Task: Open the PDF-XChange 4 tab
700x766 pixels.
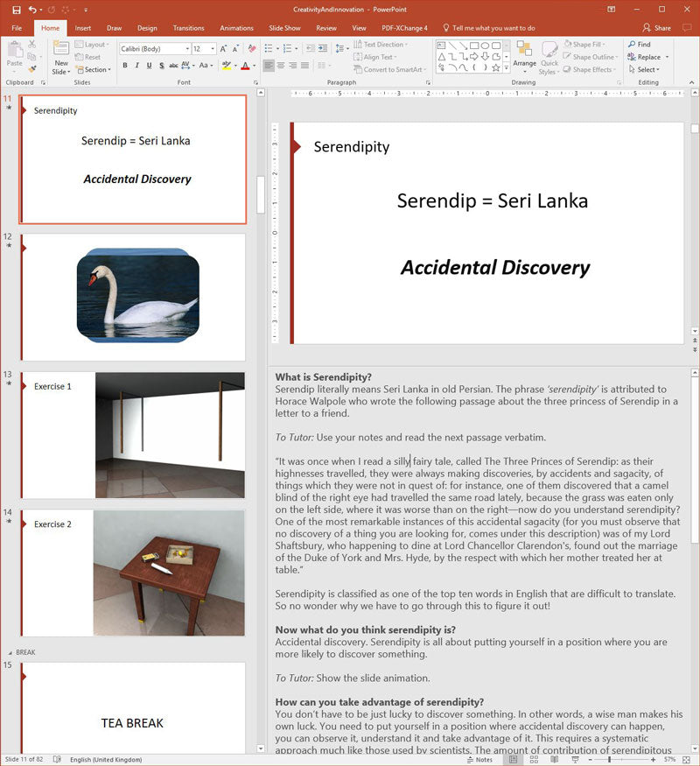Action: (404, 28)
